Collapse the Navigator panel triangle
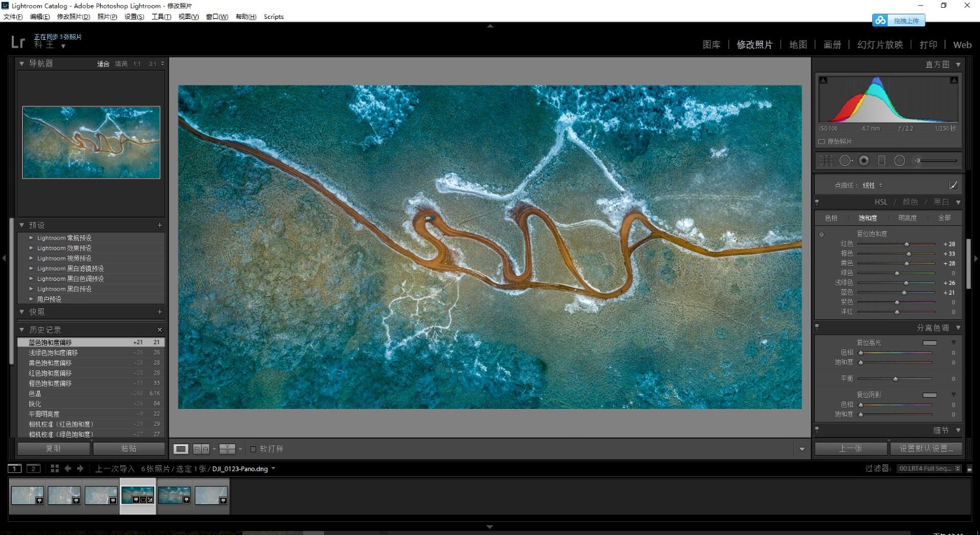This screenshot has width=980, height=535. coord(22,63)
